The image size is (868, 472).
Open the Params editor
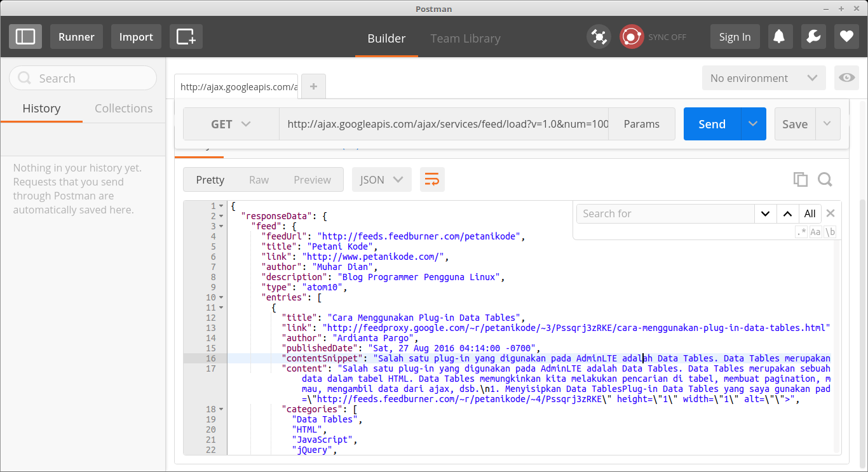click(x=642, y=124)
